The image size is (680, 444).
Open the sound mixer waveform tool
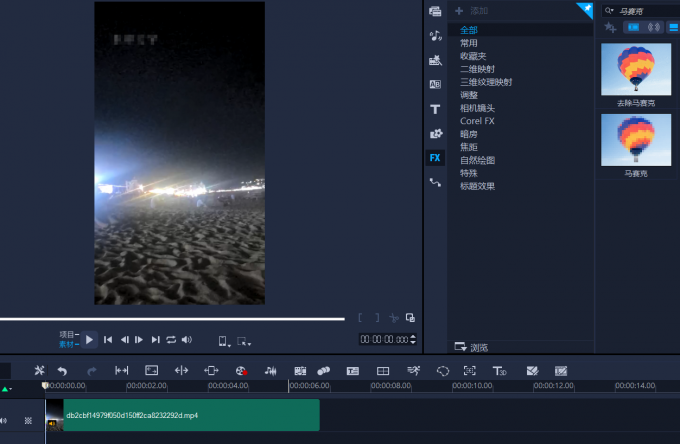270,370
